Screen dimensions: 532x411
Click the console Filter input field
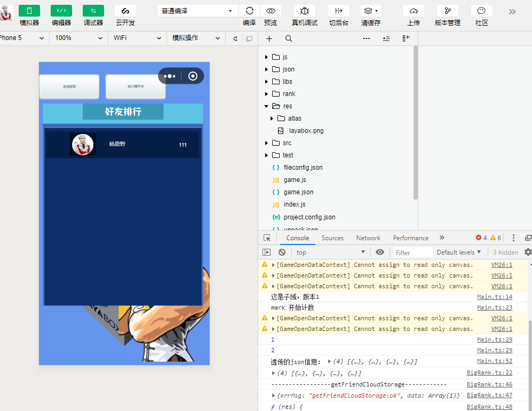point(413,252)
